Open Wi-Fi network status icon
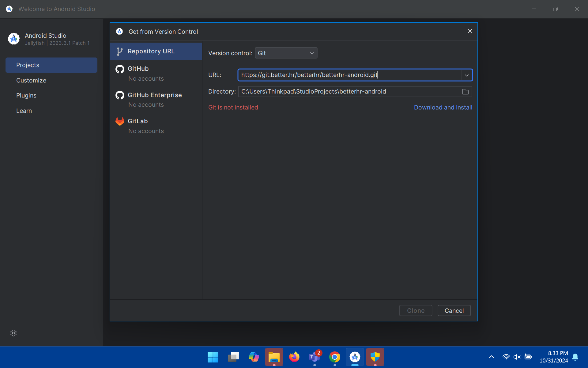The image size is (588, 368). tap(506, 357)
